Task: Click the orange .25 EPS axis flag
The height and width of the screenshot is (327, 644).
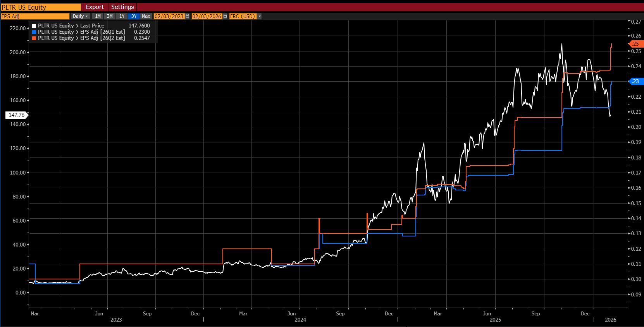Action: click(636, 44)
